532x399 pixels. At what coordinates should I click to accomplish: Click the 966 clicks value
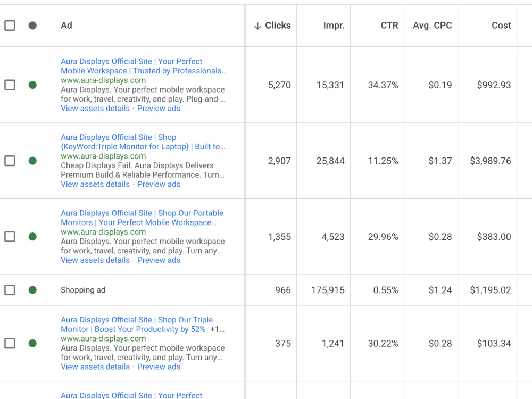pos(283,290)
